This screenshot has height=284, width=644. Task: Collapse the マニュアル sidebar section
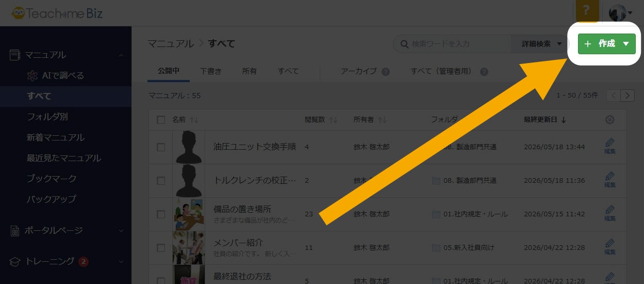(121, 55)
